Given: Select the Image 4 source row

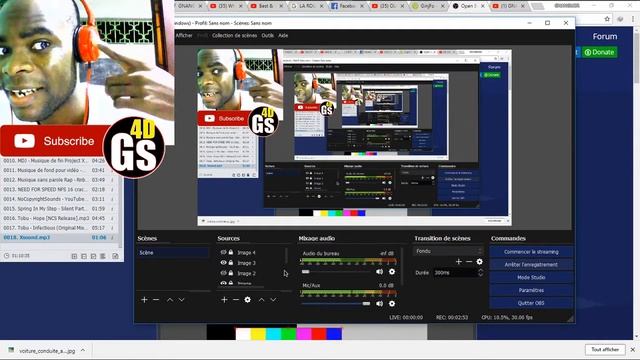Looking at the screenshot, I should point(251,253).
